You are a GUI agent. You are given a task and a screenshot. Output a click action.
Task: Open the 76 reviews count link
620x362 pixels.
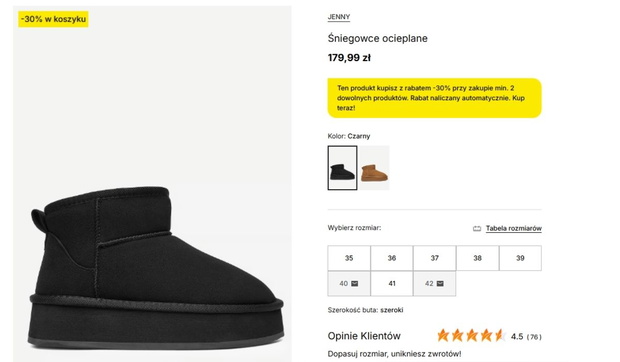click(534, 337)
